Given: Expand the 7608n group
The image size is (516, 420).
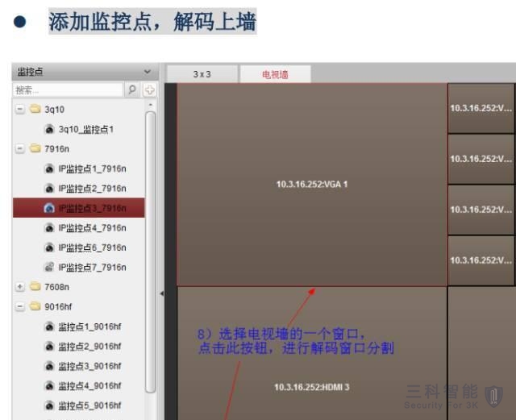Looking at the screenshot, I should pos(19,286).
